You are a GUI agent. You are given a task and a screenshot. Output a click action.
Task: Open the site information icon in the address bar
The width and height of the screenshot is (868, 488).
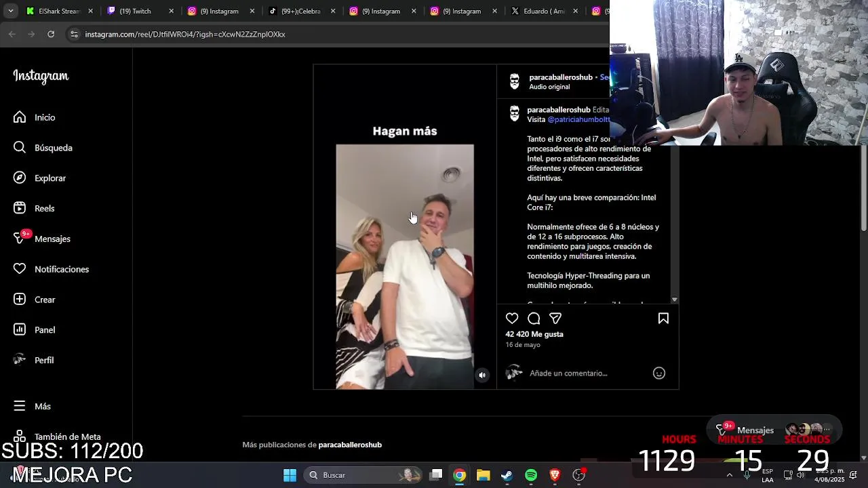click(74, 34)
